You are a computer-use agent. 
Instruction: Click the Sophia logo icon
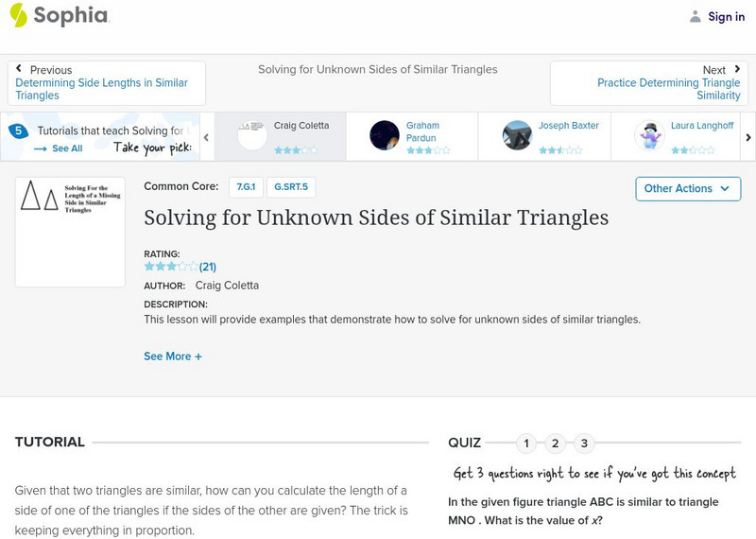tap(18, 15)
